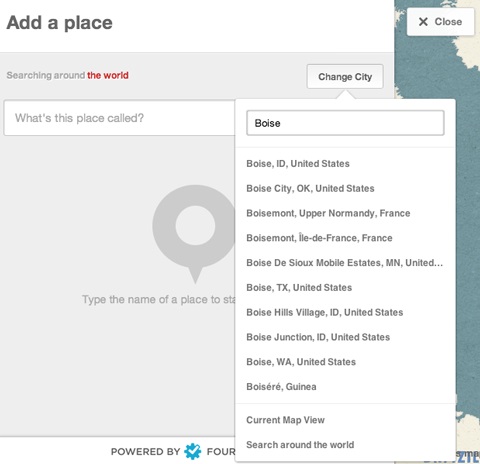This screenshot has height=464, width=480.
Task: Focus the city search field containing Boise
Action: point(345,123)
